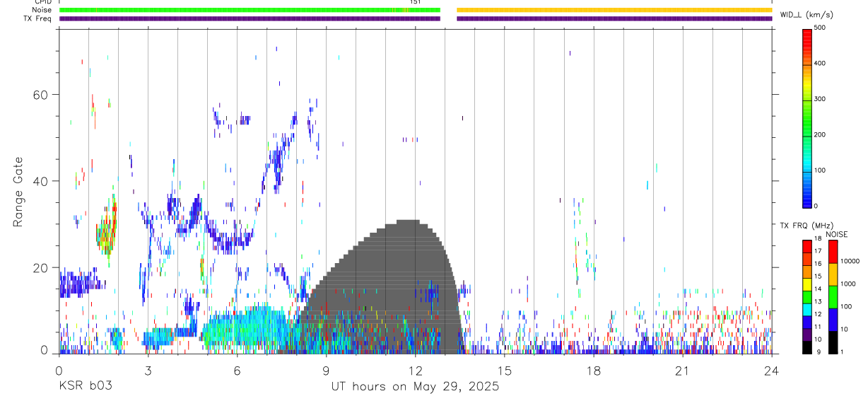Click the red block in NOISE legend

(833, 252)
